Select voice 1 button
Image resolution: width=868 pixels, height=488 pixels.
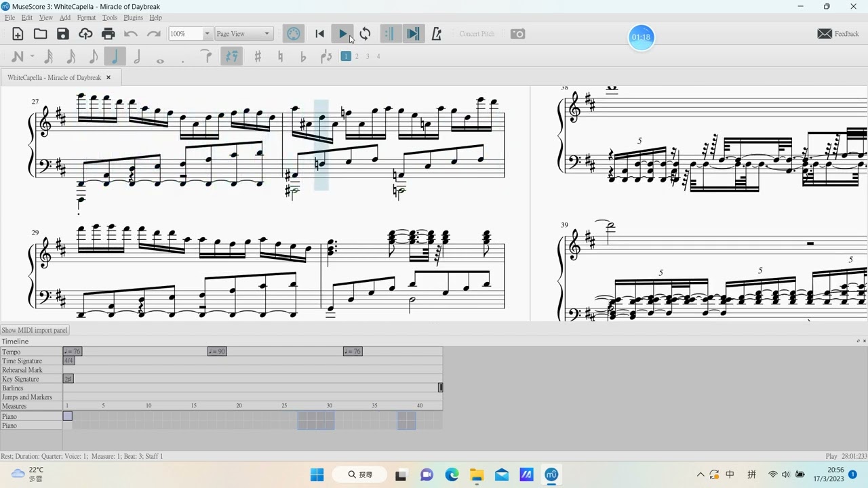pyautogui.click(x=346, y=56)
